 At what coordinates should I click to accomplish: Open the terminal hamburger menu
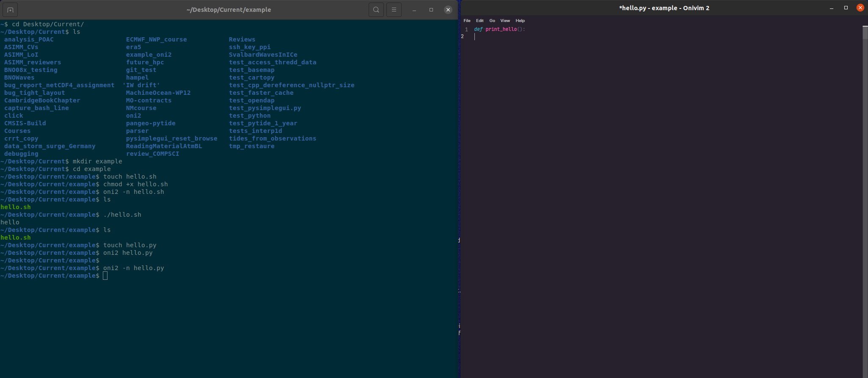click(394, 10)
